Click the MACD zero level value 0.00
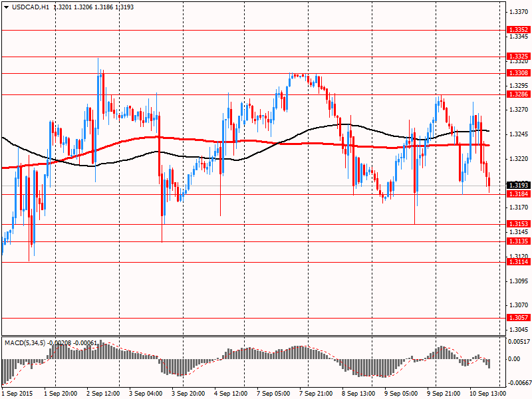 pyautogui.click(x=514, y=359)
